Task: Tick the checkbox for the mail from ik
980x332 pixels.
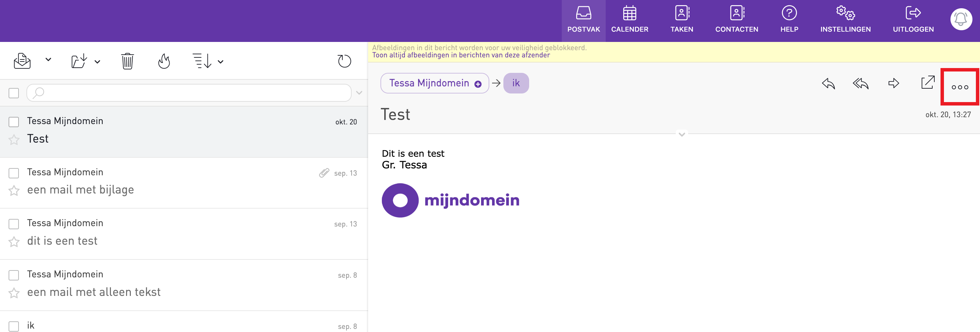Action: point(14,326)
